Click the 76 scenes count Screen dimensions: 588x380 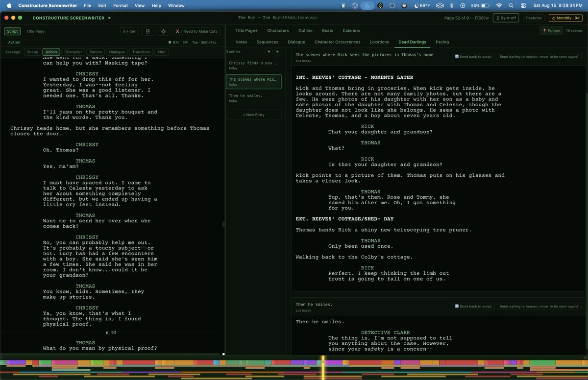click(x=574, y=31)
